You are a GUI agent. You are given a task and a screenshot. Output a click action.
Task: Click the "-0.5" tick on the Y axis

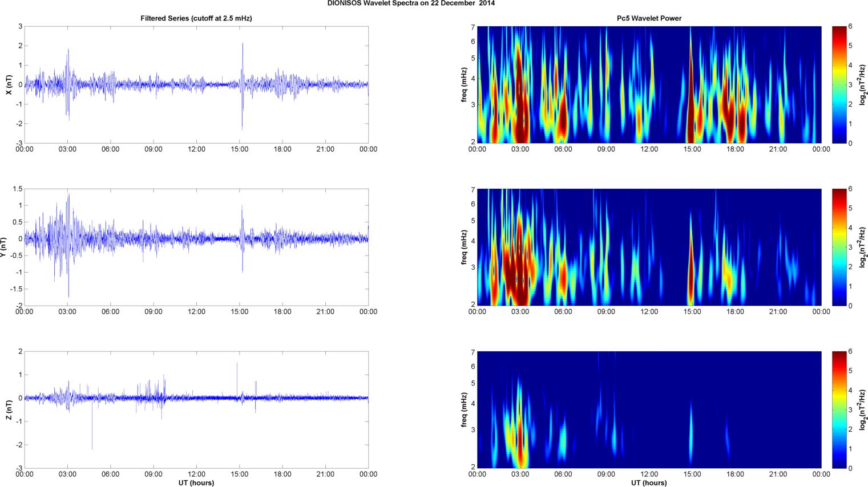coord(16,255)
